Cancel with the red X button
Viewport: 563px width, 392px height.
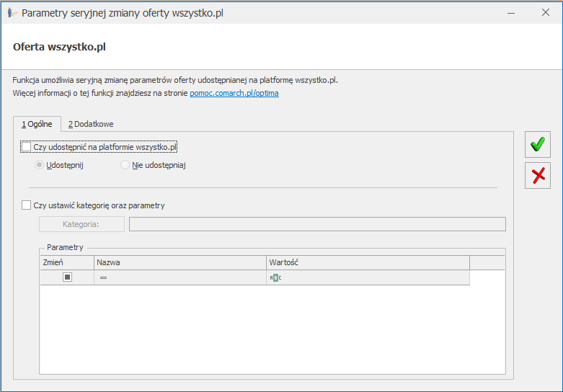coord(538,176)
